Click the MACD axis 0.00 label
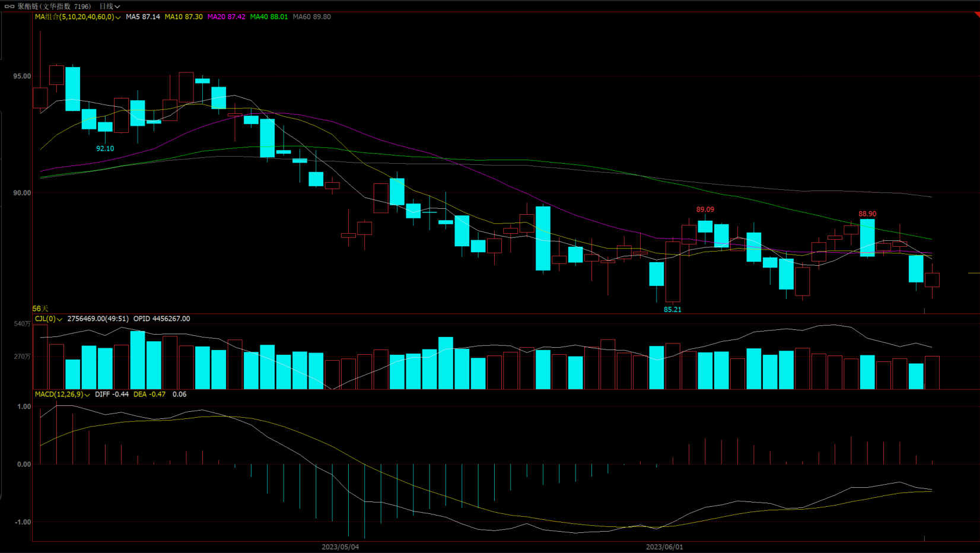The height and width of the screenshot is (553, 980). tap(24, 465)
